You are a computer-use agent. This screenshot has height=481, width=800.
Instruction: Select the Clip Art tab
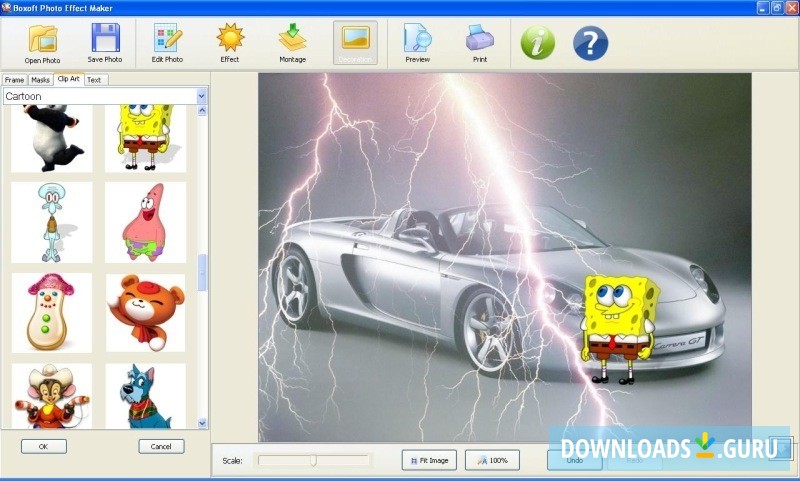[68, 79]
